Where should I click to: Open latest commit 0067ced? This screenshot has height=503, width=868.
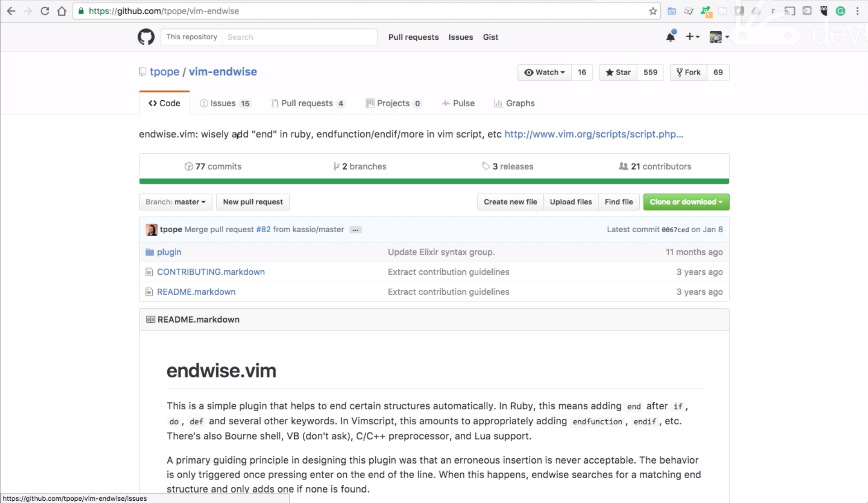point(675,230)
